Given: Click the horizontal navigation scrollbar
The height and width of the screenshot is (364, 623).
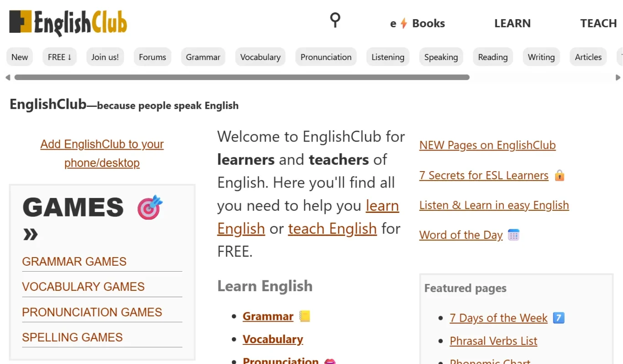Looking at the screenshot, I should point(240,77).
